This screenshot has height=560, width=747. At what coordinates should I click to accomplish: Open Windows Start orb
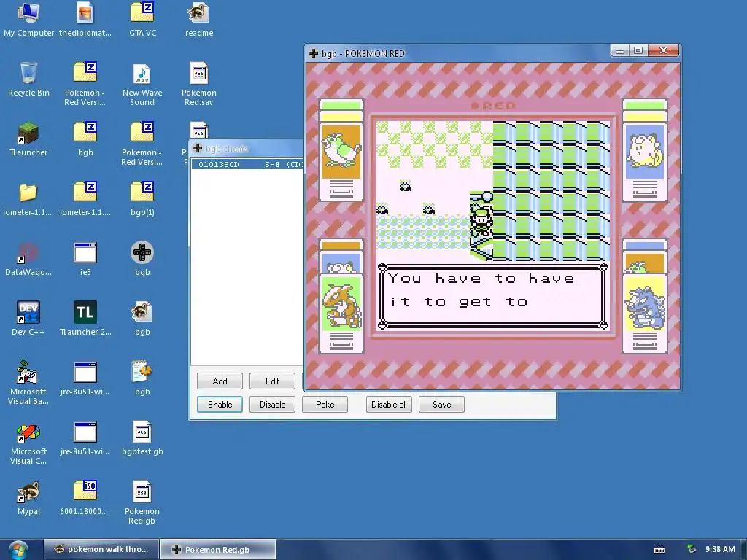(x=18, y=550)
